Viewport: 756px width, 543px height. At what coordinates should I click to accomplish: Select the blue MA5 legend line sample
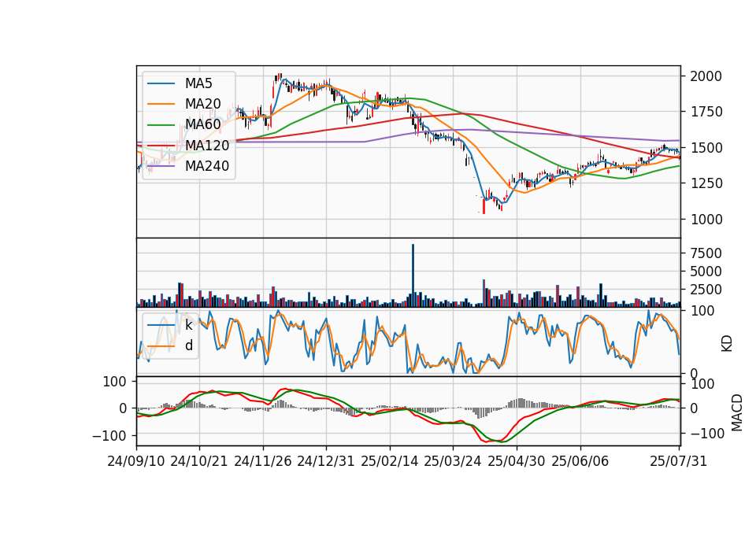161,84
